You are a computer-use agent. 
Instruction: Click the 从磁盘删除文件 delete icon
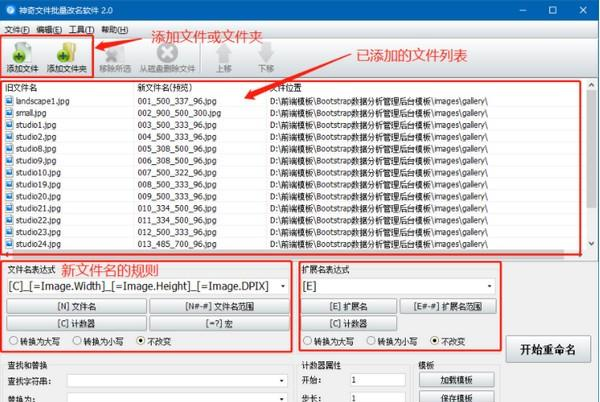coord(167,53)
